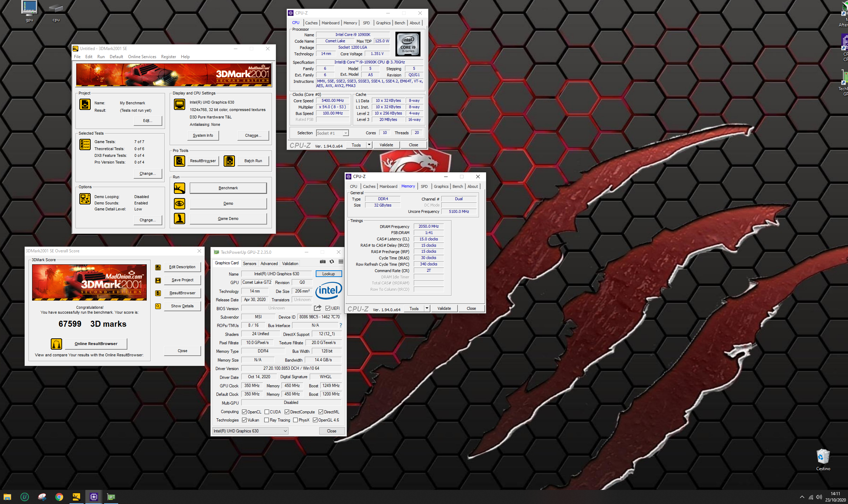Open the Socket #1 selection dropdown
The height and width of the screenshot is (504, 848).
click(x=332, y=133)
